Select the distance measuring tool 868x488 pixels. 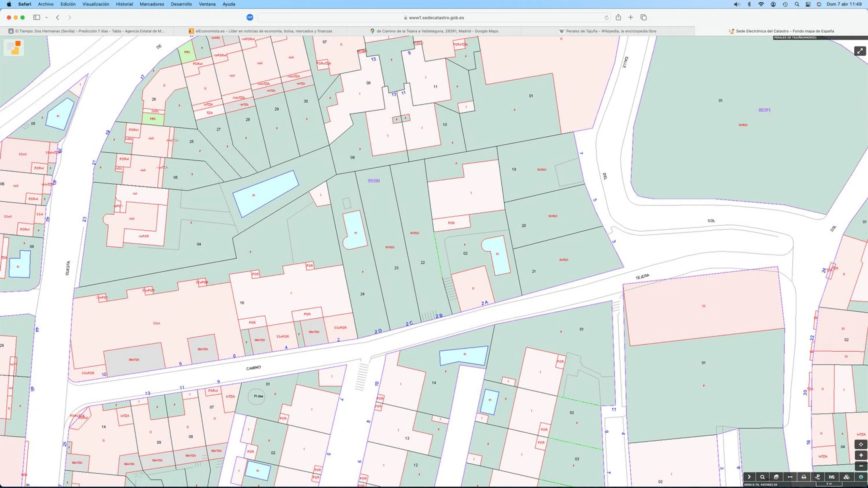(790, 477)
